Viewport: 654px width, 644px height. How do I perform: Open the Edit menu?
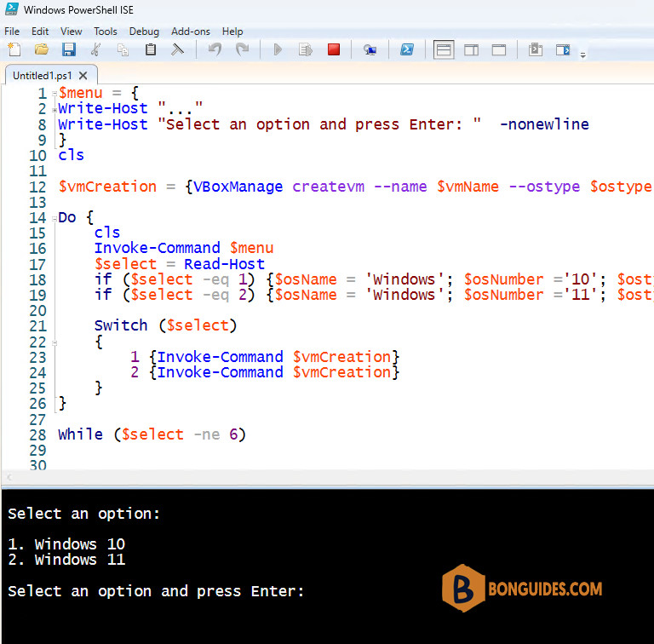pos(40,32)
